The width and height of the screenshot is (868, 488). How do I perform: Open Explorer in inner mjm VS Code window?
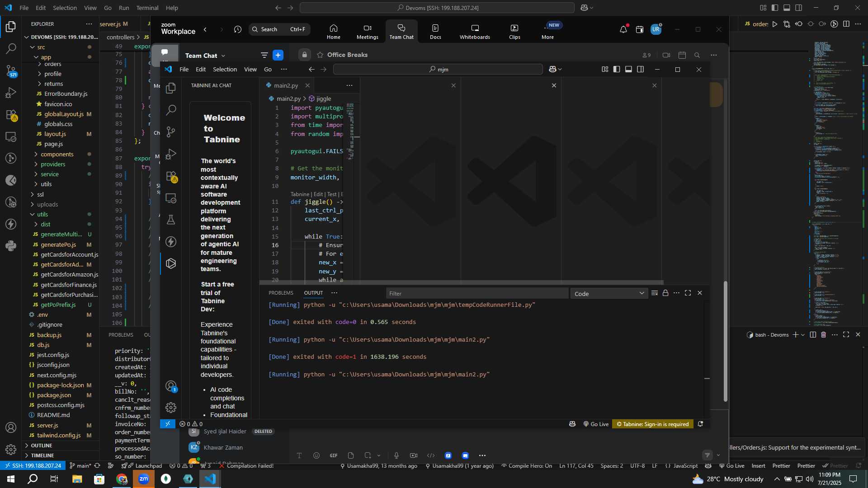[171, 88]
